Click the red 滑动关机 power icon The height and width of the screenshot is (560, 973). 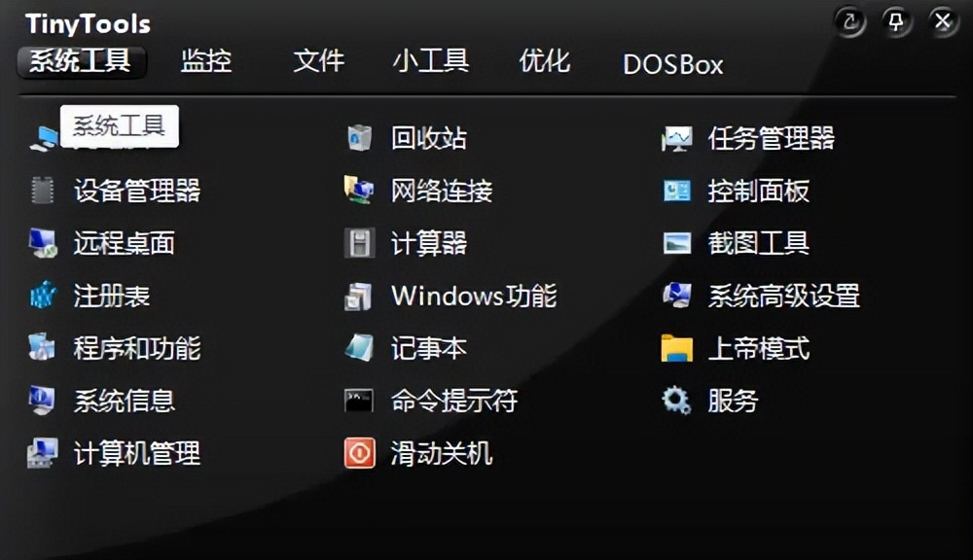coord(360,453)
